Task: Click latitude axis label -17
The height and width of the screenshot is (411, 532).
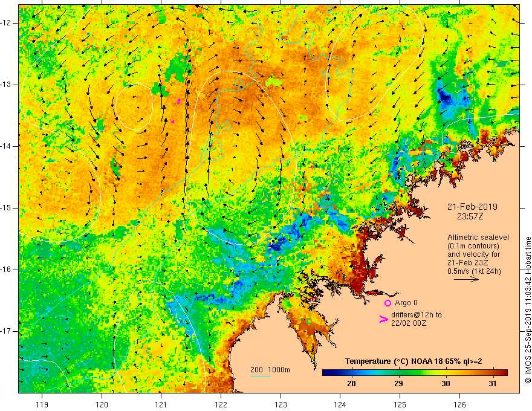Action: [6, 331]
